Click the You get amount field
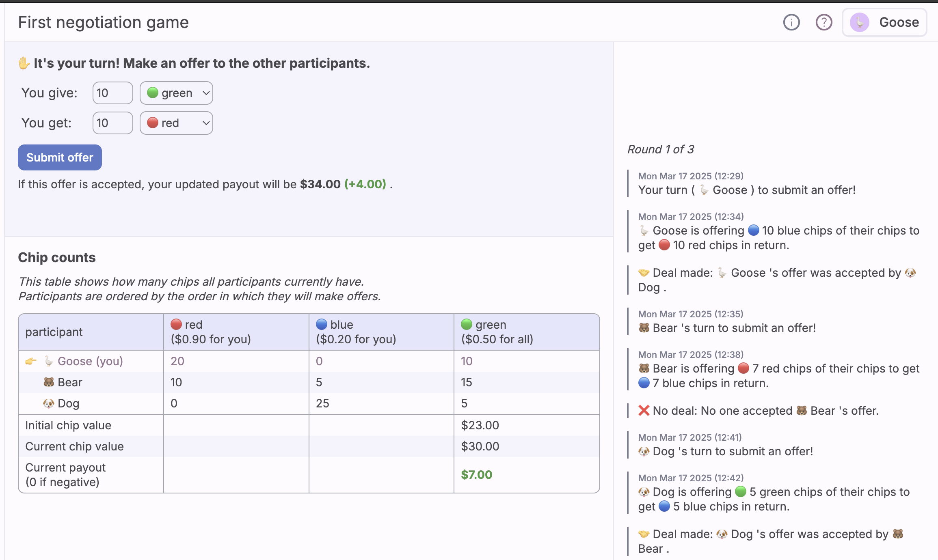938x560 pixels. (x=112, y=123)
